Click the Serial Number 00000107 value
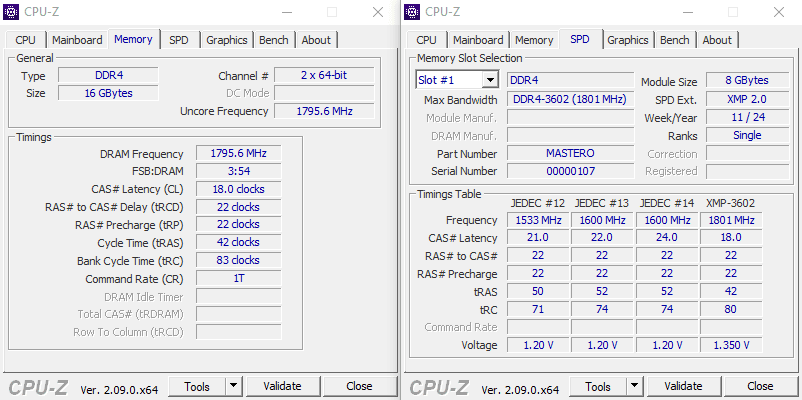The image size is (802, 400). coord(571,171)
